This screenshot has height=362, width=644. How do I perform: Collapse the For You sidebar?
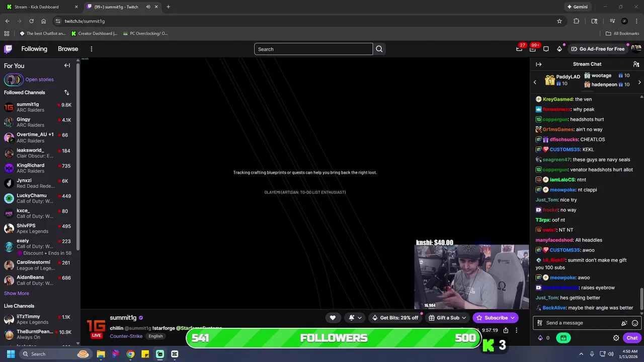point(67,65)
